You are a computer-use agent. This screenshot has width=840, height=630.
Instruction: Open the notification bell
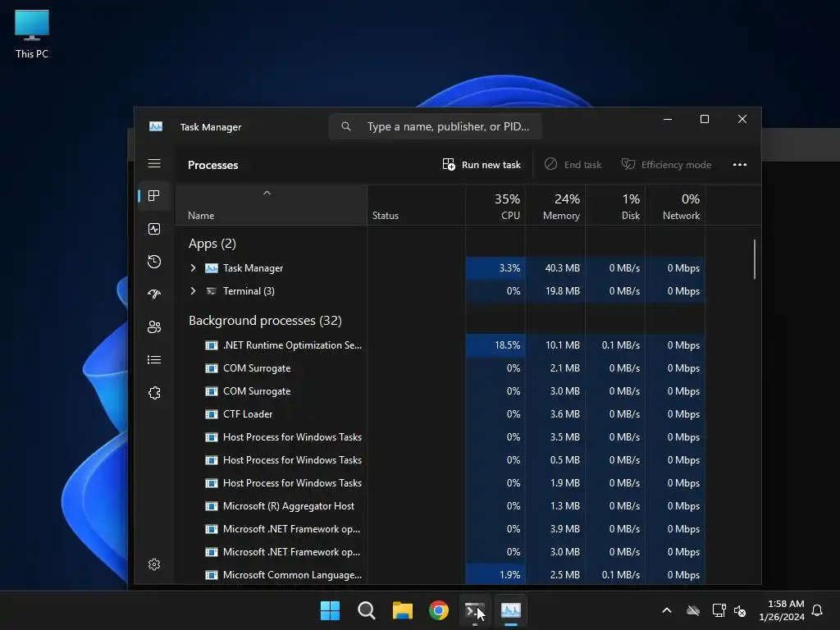click(818, 610)
